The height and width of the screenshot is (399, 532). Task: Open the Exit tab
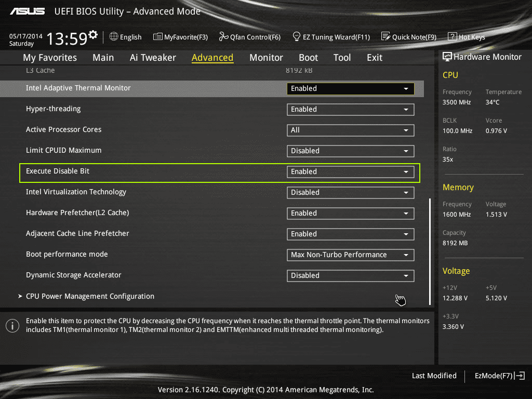(375, 58)
